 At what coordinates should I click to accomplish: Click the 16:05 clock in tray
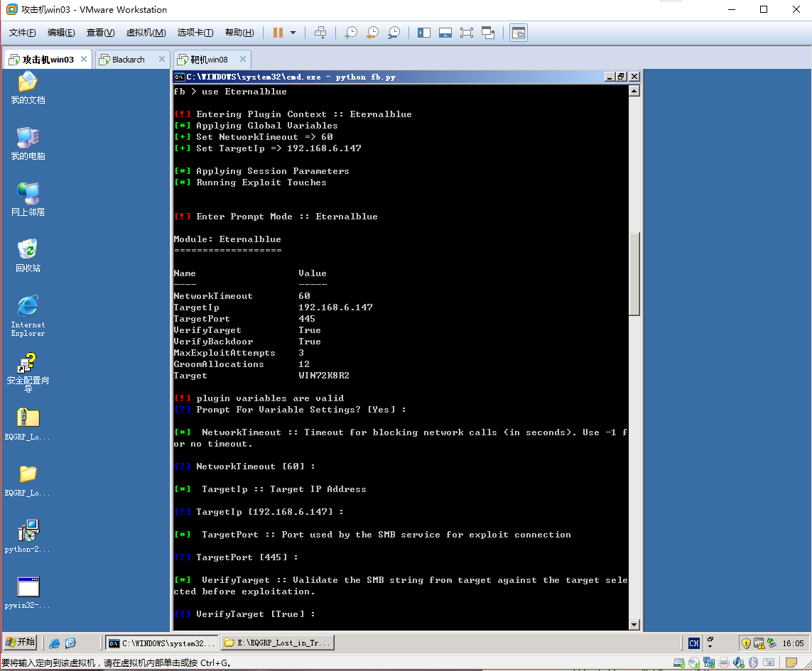click(793, 643)
